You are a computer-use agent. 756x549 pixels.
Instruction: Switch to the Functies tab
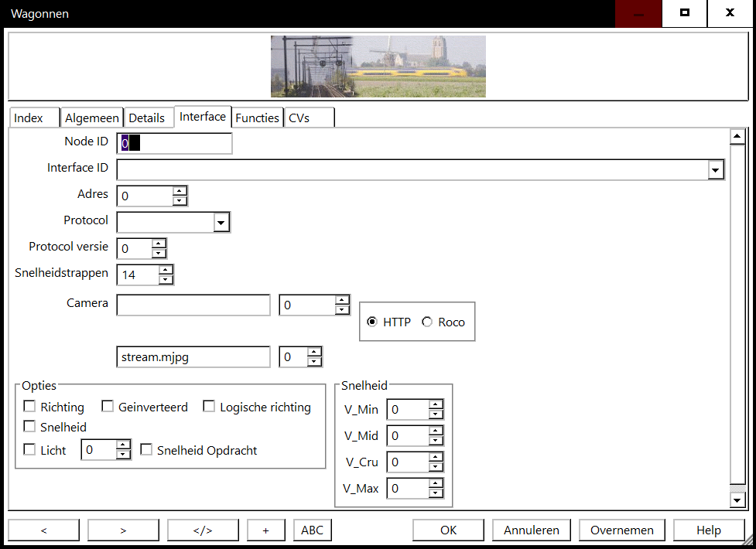tap(257, 118)
